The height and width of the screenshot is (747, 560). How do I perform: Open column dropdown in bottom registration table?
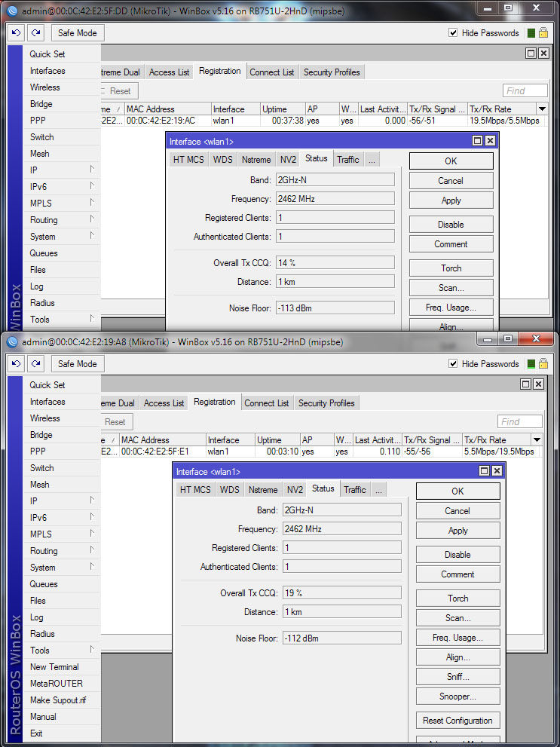point(537,439)
